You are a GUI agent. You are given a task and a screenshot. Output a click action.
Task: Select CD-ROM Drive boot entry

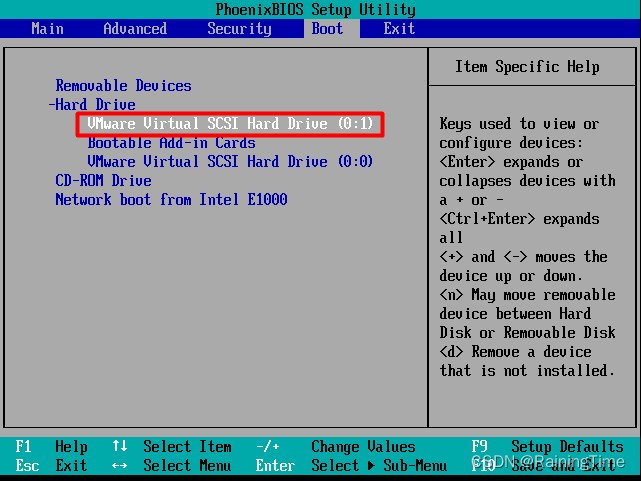point(103,181)
